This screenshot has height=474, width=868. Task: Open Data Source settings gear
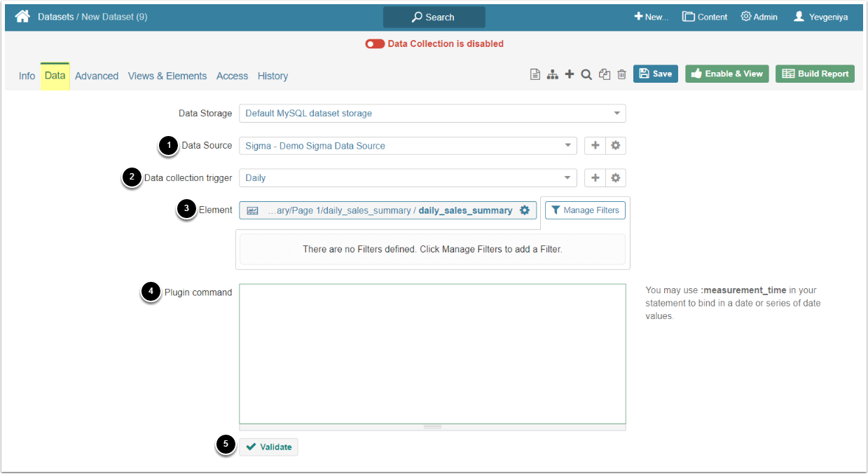click(x=615, y=146)
